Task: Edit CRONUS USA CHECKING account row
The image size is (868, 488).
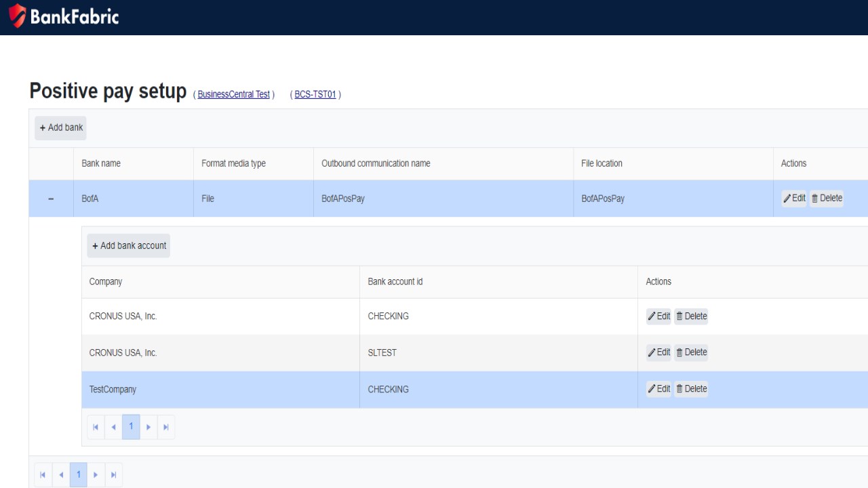Action: 658,316
